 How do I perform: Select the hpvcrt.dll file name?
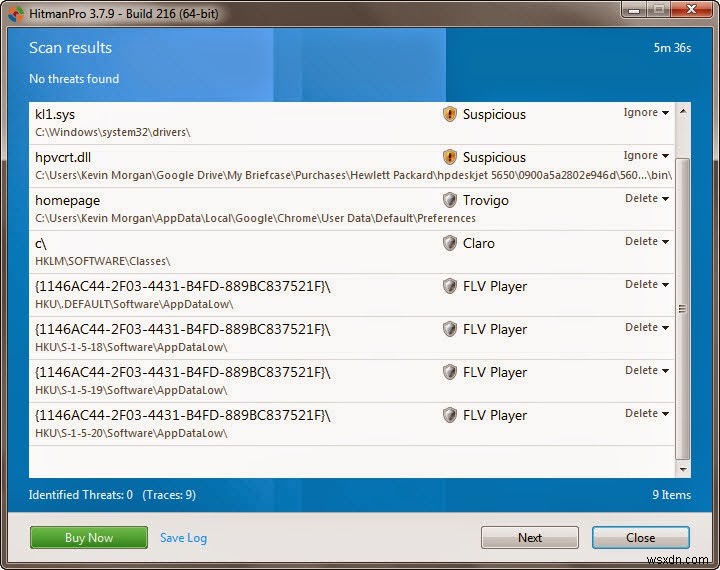click(63, 158)
